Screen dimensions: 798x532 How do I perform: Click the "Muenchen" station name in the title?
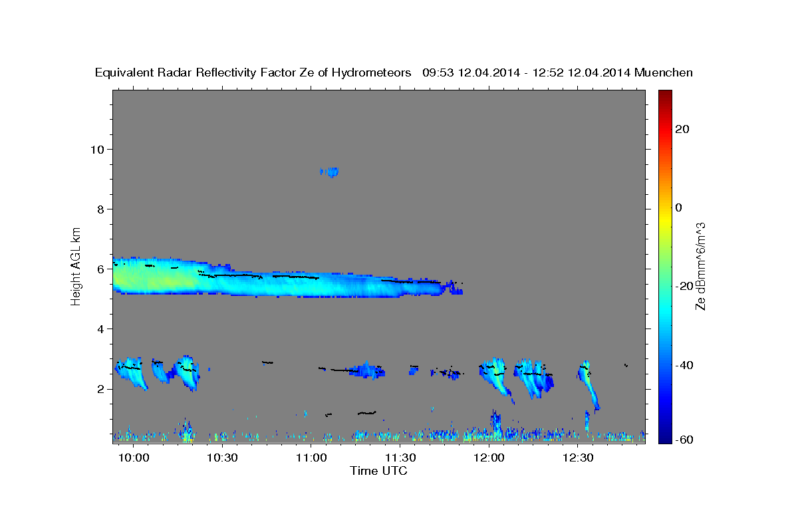(664, 73)
